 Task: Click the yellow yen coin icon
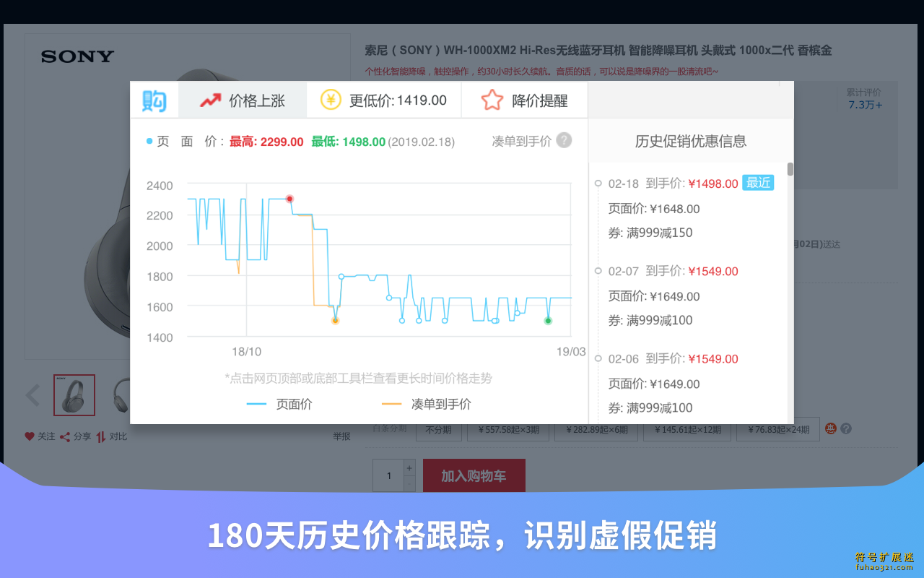tap(331, 100)
